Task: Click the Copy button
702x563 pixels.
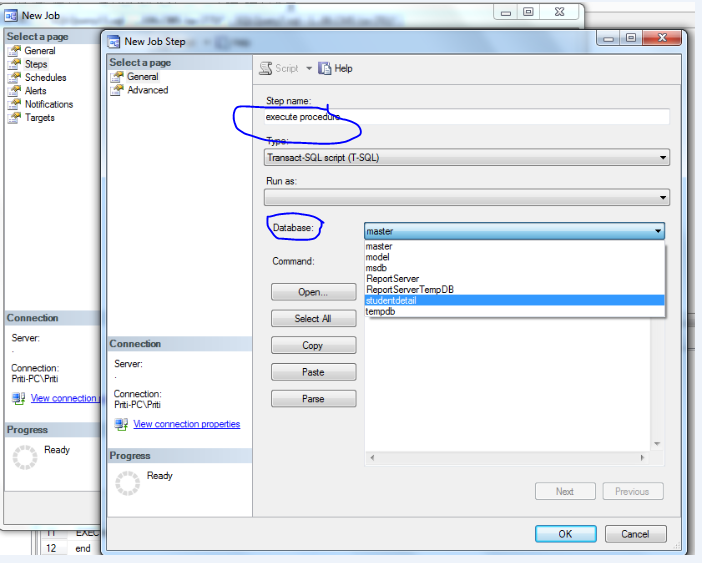Action: [313, 345]
